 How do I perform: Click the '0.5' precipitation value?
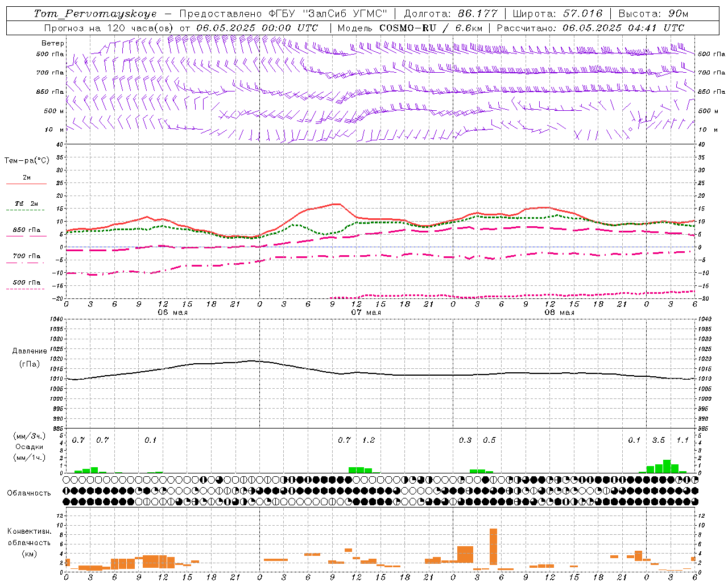tap(489, 440)
